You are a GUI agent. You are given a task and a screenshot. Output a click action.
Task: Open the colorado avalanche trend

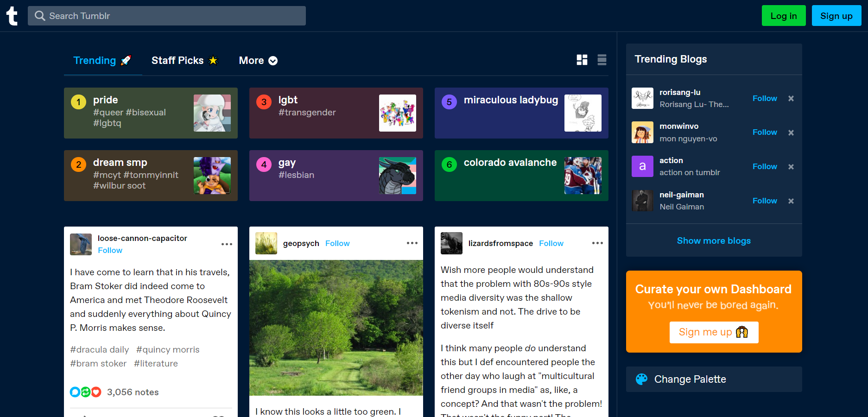pyautogui.click(x=521, y=176)
